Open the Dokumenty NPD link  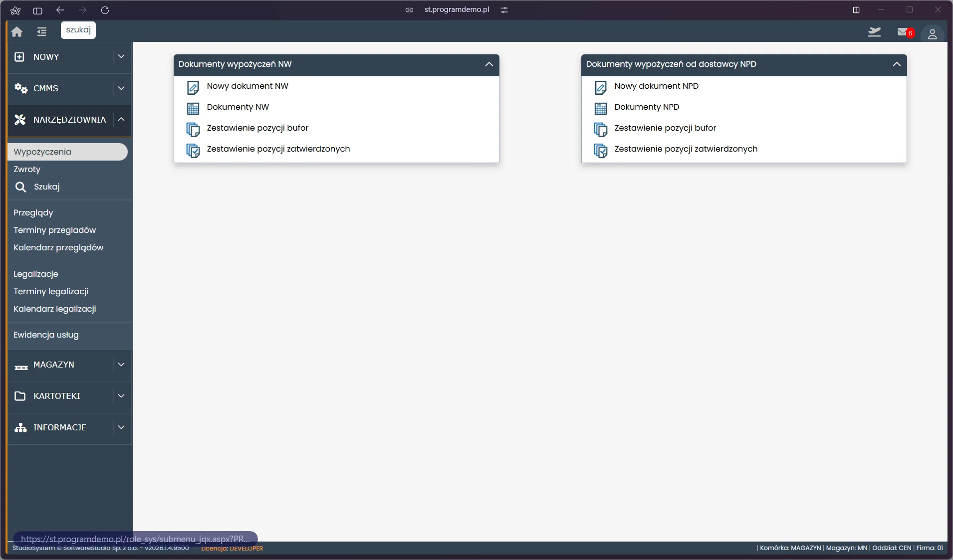[x=647, y=107]
